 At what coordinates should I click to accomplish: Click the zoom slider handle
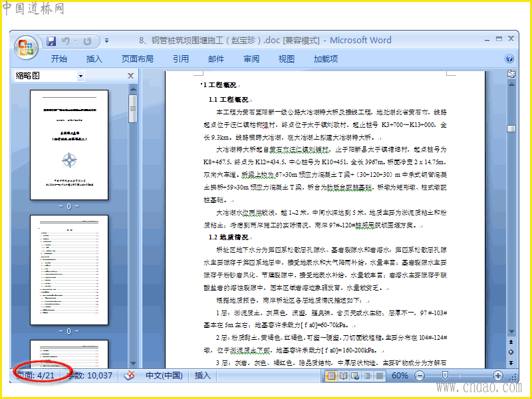pos(445,375)
